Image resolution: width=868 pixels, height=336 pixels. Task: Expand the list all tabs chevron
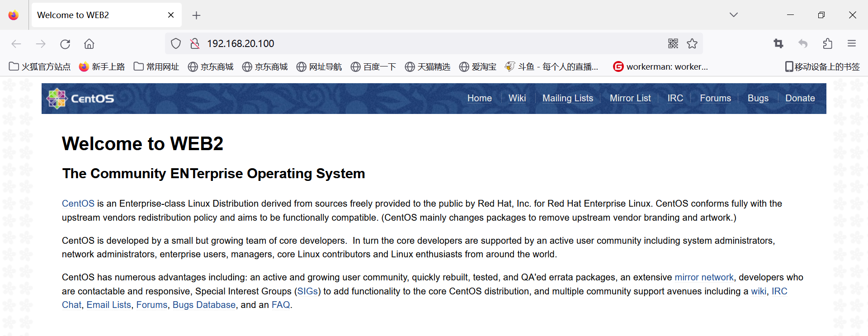coord(733,15)
